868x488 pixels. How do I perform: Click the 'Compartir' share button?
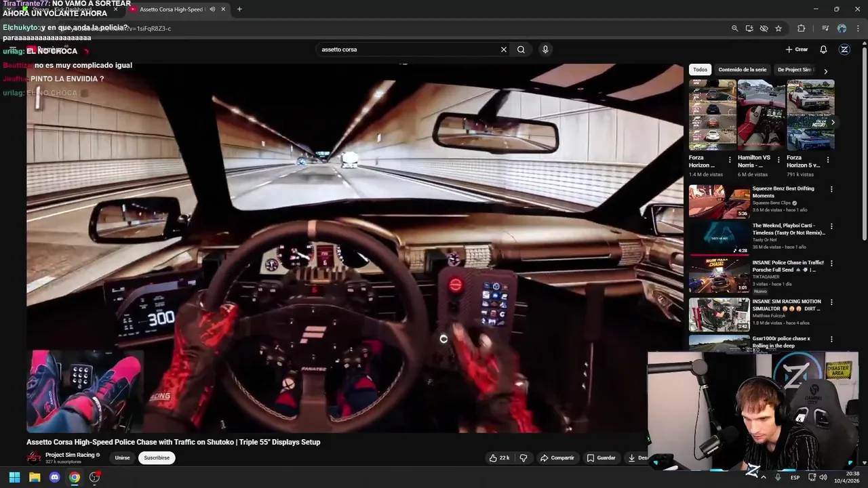pyautogui.click(x=557, y=458)
